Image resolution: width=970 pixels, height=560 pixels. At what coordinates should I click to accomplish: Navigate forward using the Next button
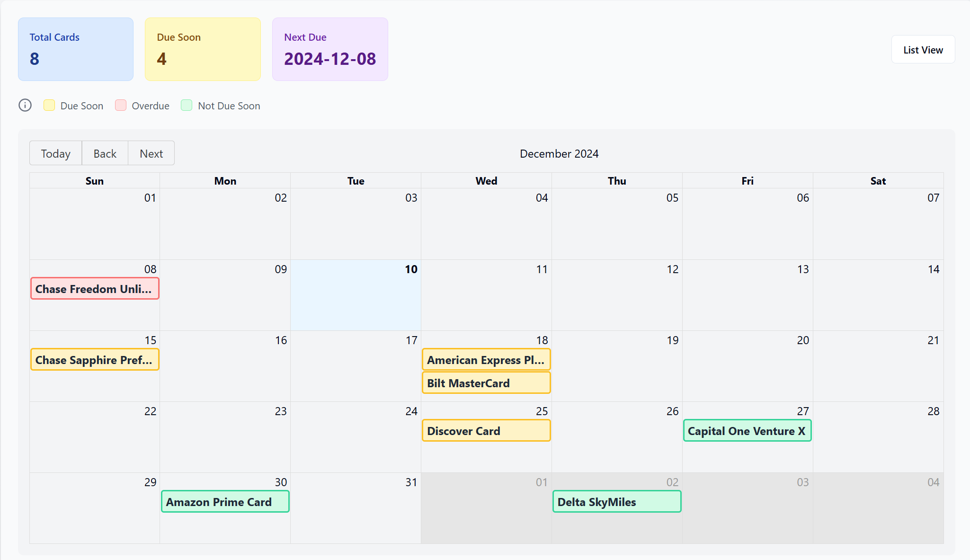coord(151,154)
